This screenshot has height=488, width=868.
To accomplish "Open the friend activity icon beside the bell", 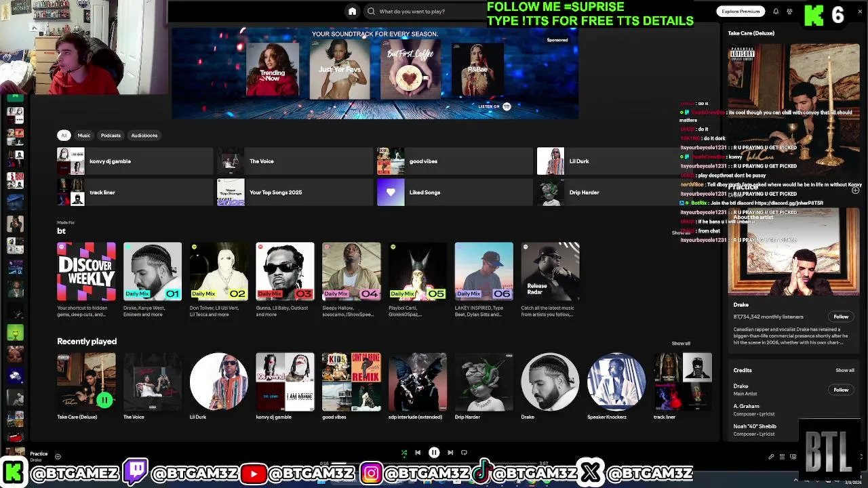I will click(789, 12).
